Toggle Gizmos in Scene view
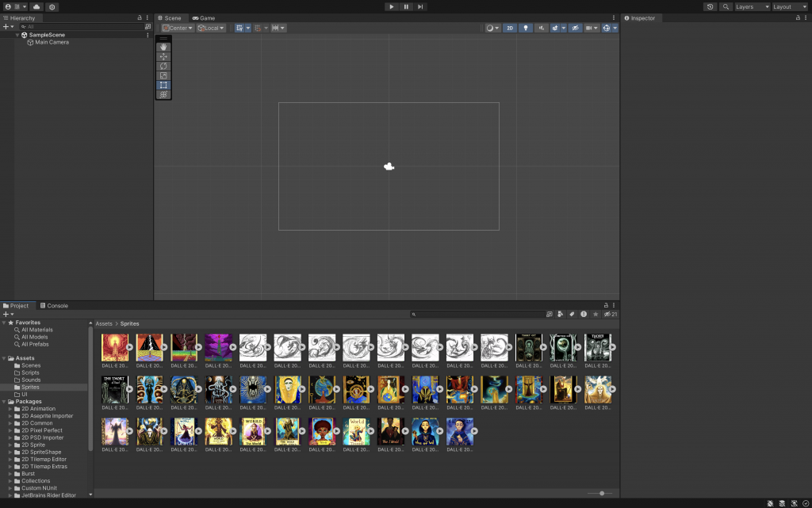 (607, 28)
